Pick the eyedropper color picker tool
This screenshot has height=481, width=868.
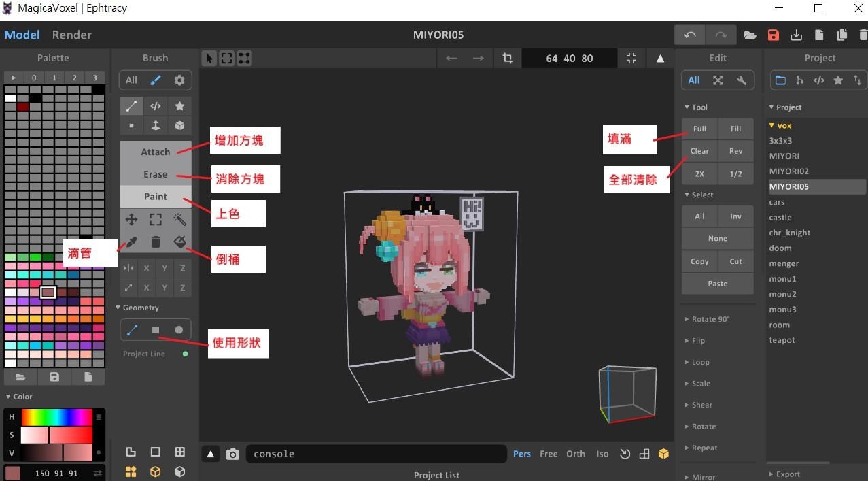coord(132,242)
